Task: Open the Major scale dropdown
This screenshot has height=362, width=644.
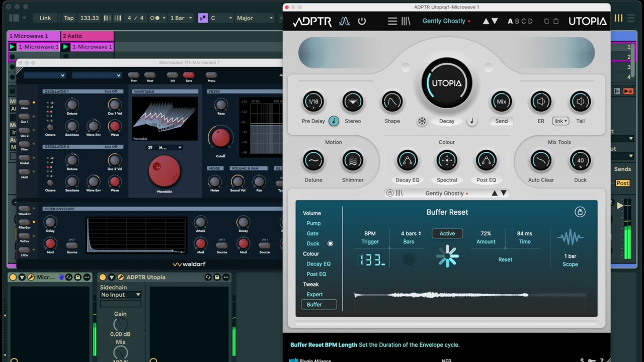Action: tap(255, 18)
